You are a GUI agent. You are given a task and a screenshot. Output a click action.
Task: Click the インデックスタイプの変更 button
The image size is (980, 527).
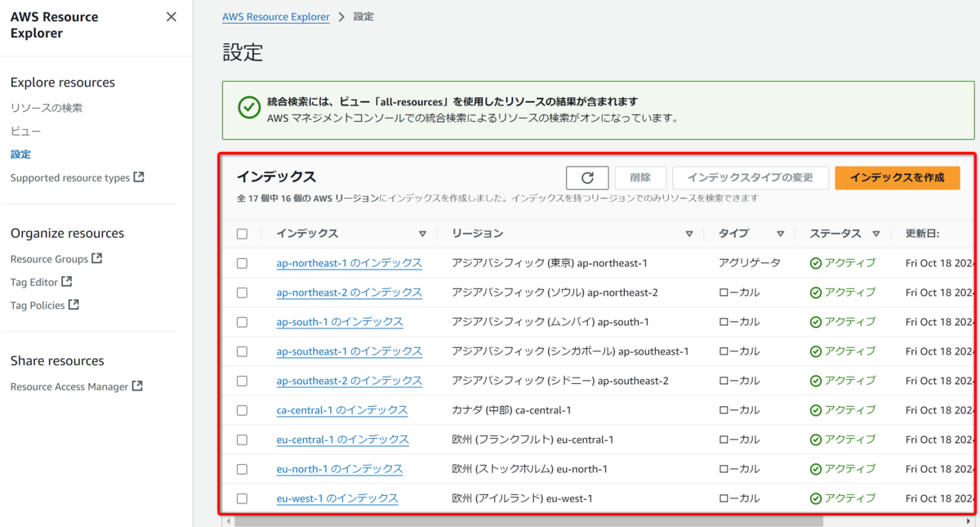(751, 177)
